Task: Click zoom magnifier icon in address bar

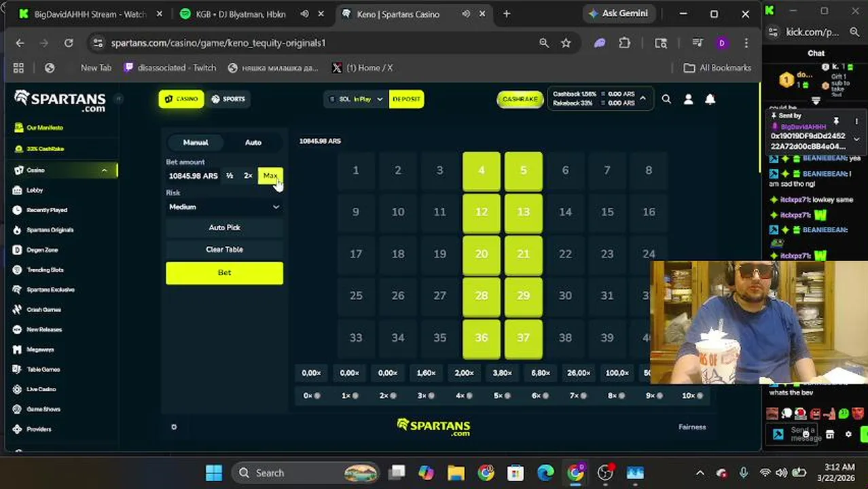Action: (544, 43)
